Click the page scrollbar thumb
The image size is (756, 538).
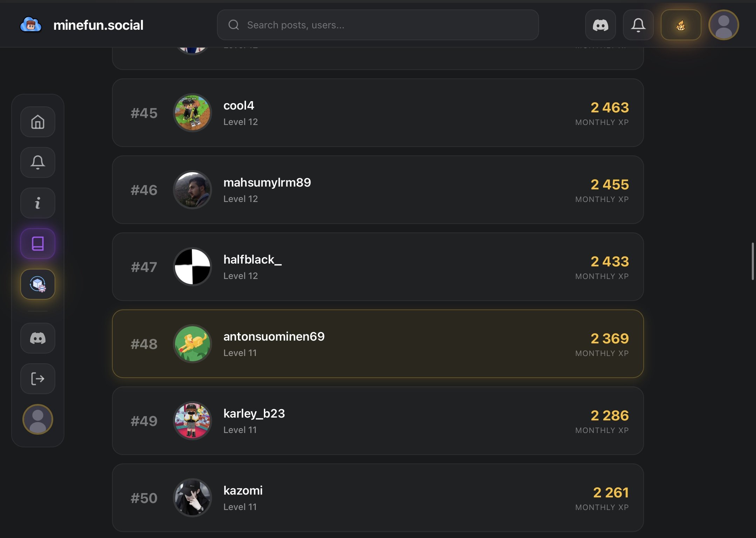(x=752, y=261)
